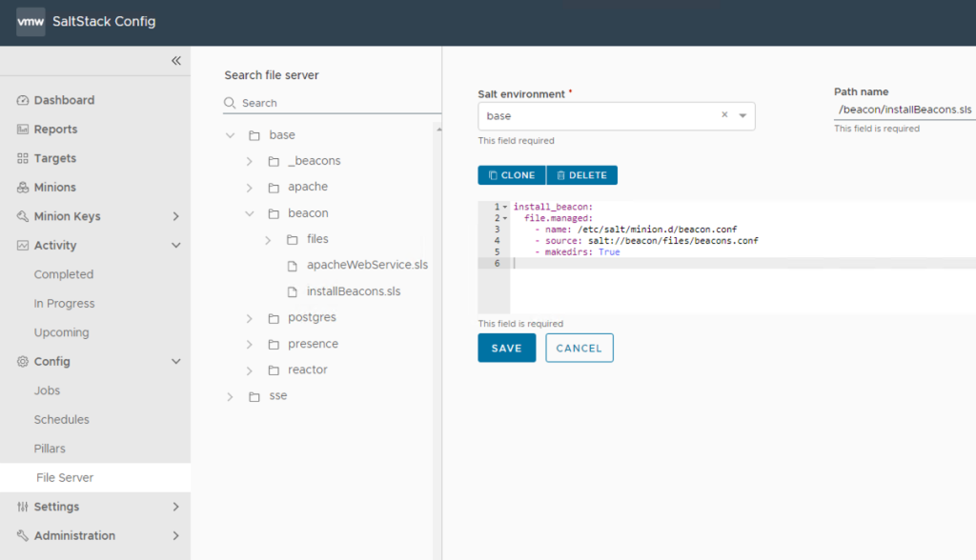Clear the Salt environment selection X
976x560 pixels.
click(x=724, y=115)
